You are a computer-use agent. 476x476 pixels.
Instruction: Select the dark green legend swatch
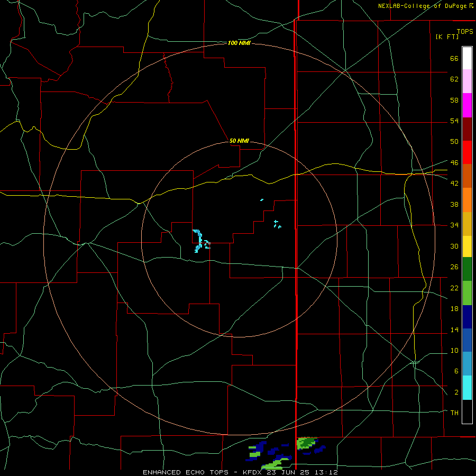click(x=467, y=269)
